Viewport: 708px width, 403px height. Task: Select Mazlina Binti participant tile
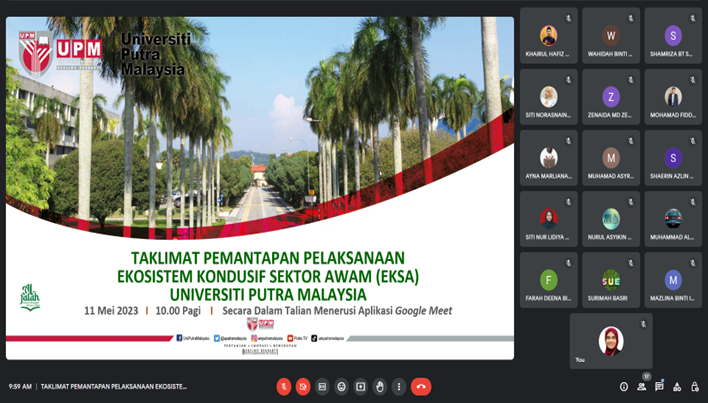coord(673,280)
